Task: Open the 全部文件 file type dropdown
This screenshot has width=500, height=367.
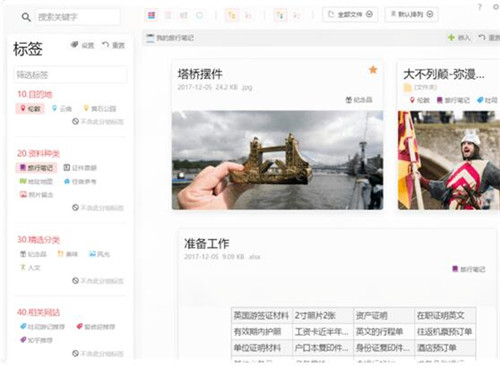Action: tap(350, 14)
